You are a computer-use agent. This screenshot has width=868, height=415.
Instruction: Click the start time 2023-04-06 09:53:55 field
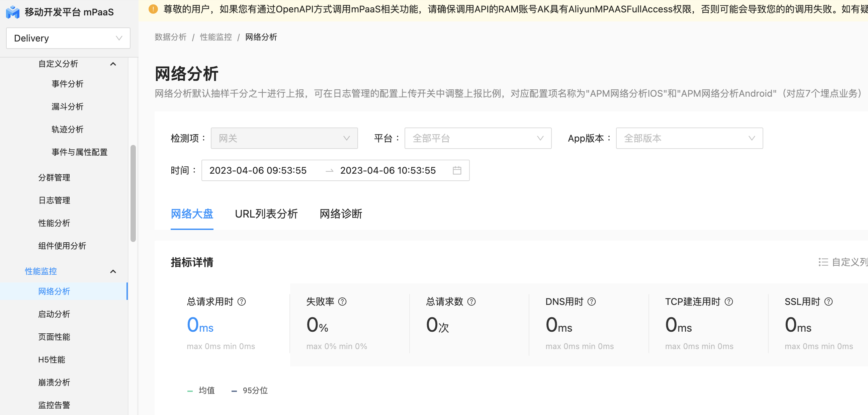point(258,171)
